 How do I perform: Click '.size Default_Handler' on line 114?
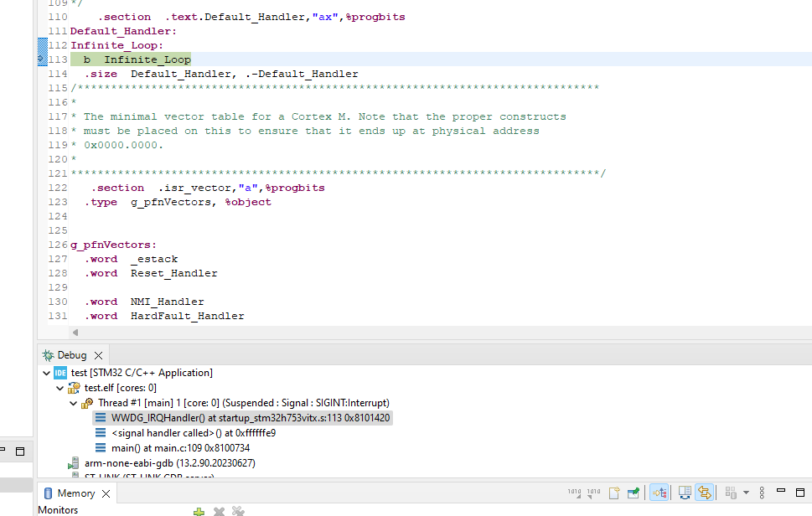(221, 74)
